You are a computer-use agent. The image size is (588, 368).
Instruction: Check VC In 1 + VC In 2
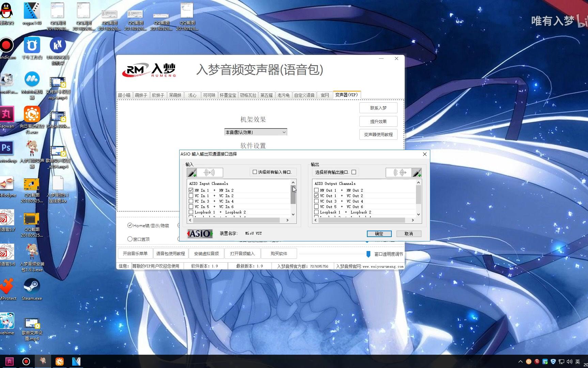(x=191, y=196)
